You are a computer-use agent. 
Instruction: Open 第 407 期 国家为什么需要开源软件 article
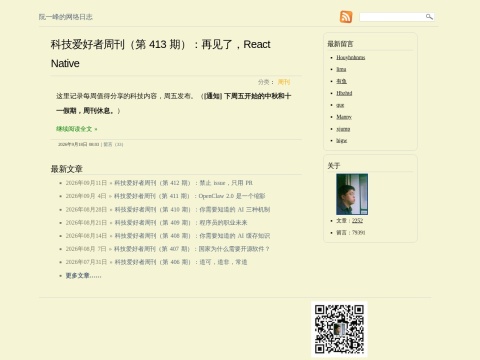click(x=192, y=249)
